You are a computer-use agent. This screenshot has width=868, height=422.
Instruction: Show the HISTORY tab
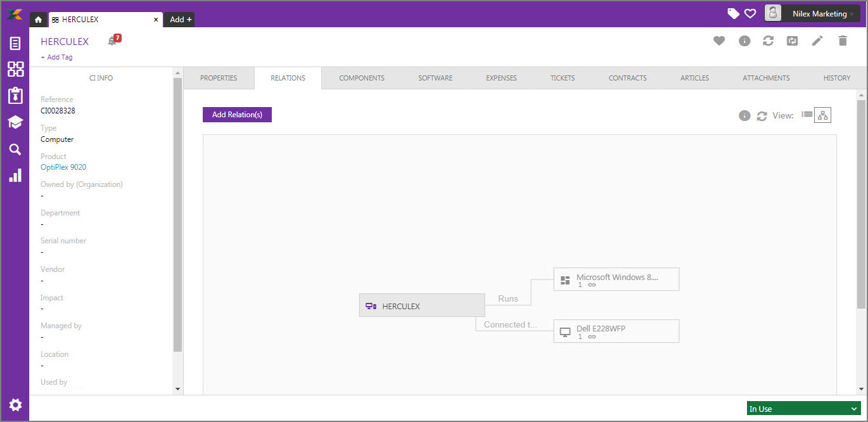[837, 78]
